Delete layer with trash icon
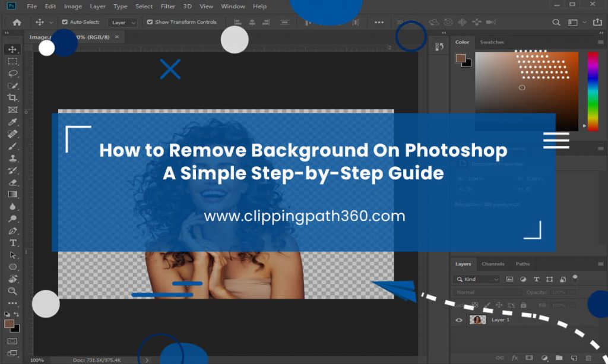608x364 pixels. [588, 358]
